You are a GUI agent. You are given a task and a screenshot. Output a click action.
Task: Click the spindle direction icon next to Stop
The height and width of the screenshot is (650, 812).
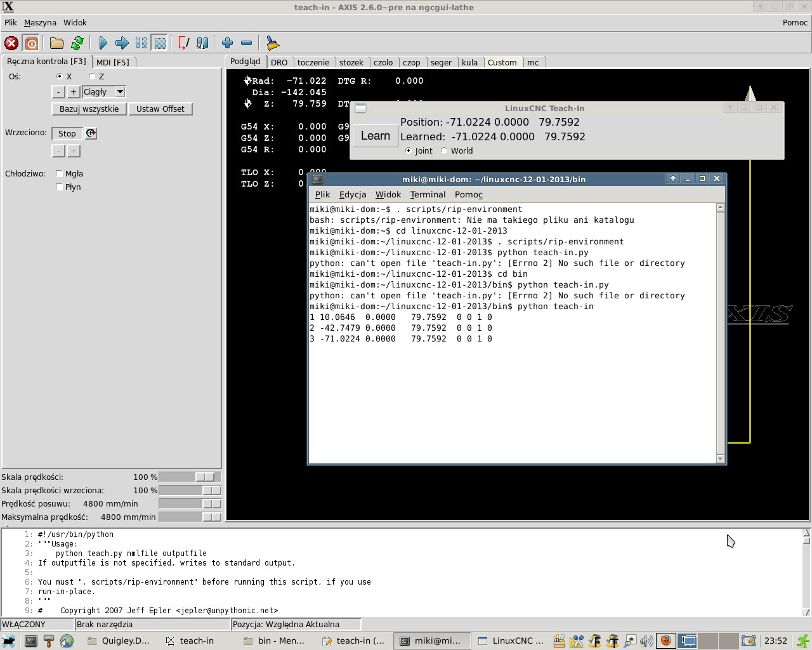point(91,133)
